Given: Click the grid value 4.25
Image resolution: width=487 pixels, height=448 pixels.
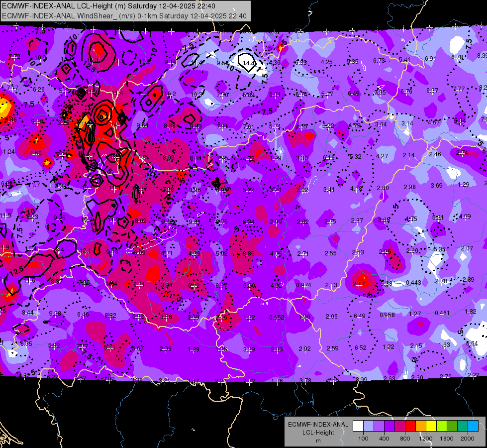Looking at the screenshot, I should [x=327, y=62].
